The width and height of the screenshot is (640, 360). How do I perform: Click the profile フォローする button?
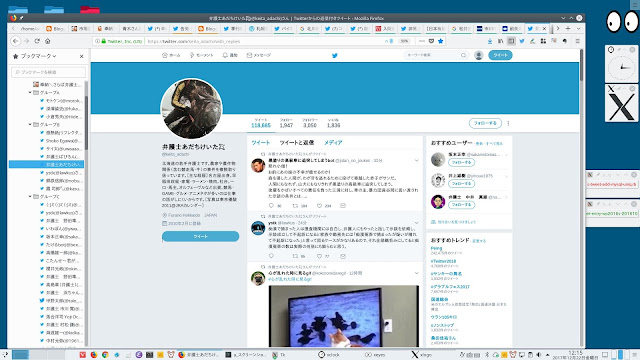click(485, 123)
